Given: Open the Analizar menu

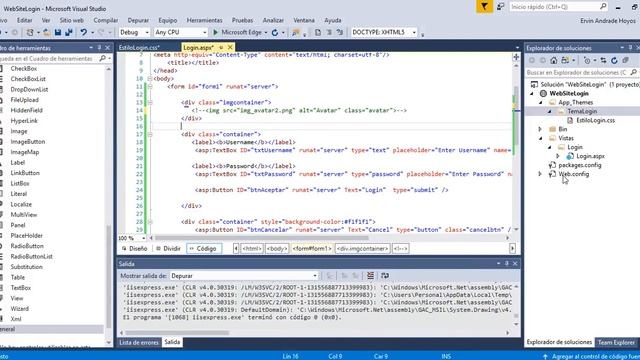Looking at the screenshot, I should coord(273,20).
